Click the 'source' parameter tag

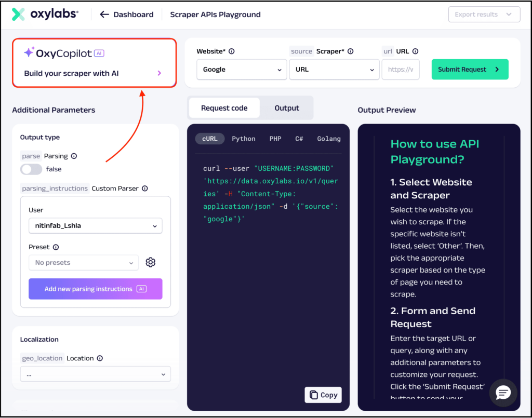pyautogui.click(x=301, y=51)
